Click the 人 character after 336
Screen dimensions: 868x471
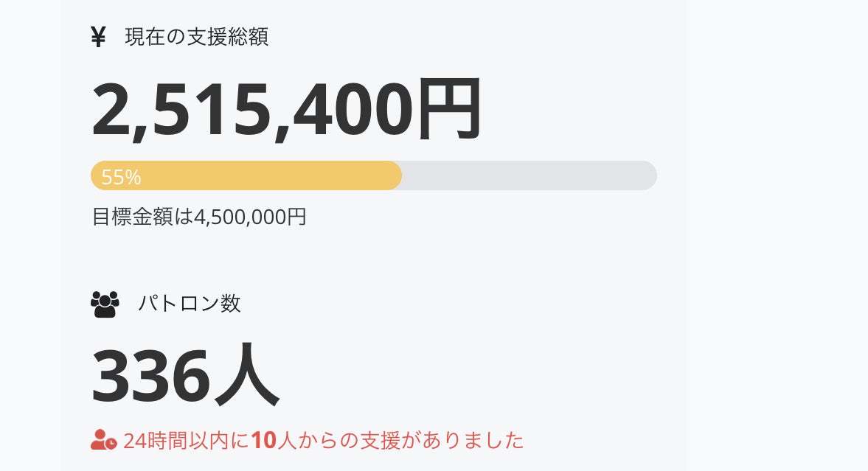pos(246,376)
